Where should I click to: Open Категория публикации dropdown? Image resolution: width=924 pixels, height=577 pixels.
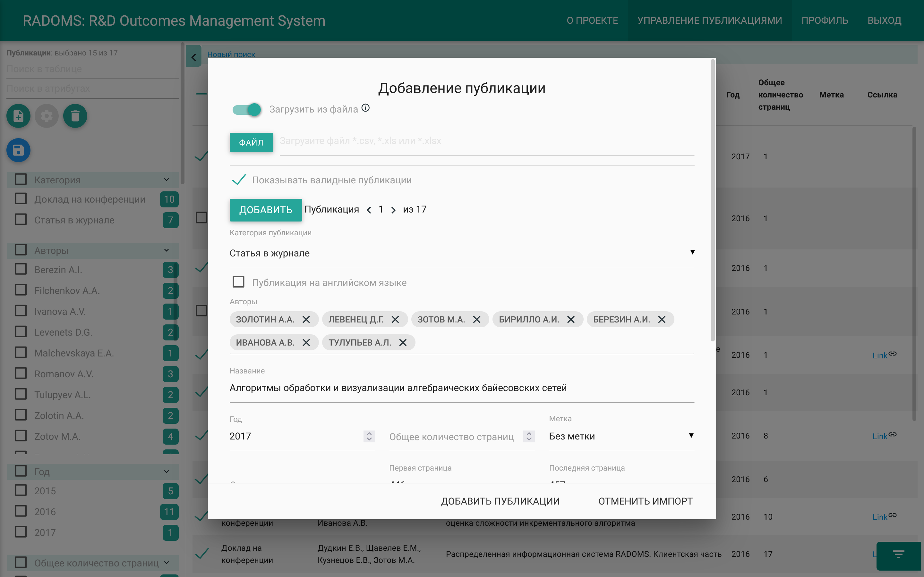click(462, 253)
